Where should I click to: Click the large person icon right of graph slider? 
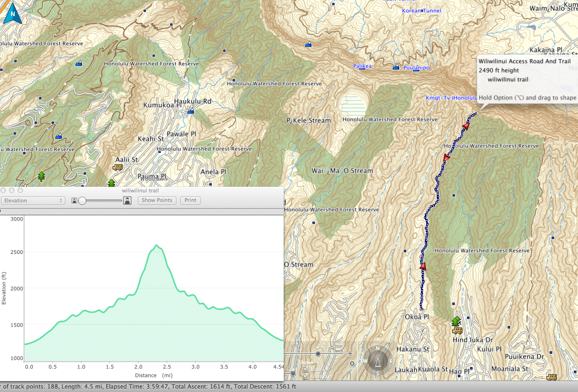(127, 201)
